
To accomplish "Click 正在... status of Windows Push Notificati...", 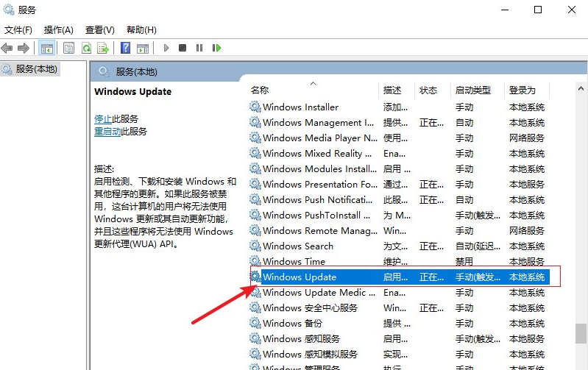I will pyautogui.click(x=431, y=200).
